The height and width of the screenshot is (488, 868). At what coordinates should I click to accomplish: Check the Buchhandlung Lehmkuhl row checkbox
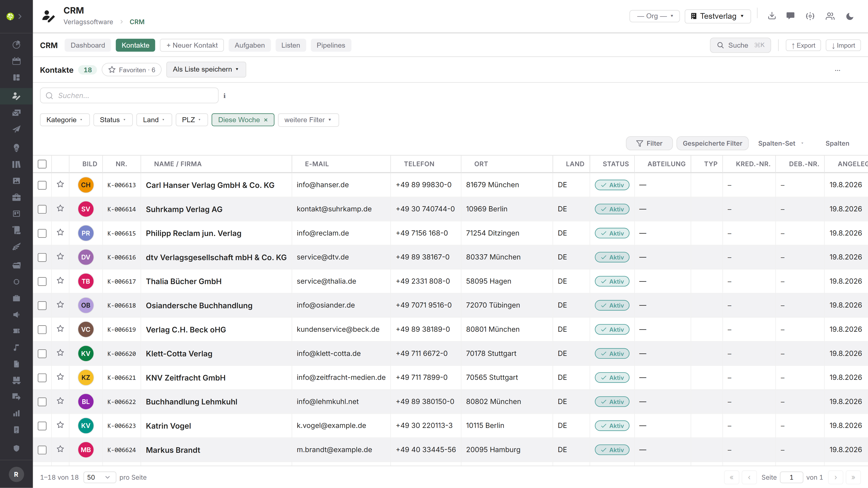click(42, 402)
